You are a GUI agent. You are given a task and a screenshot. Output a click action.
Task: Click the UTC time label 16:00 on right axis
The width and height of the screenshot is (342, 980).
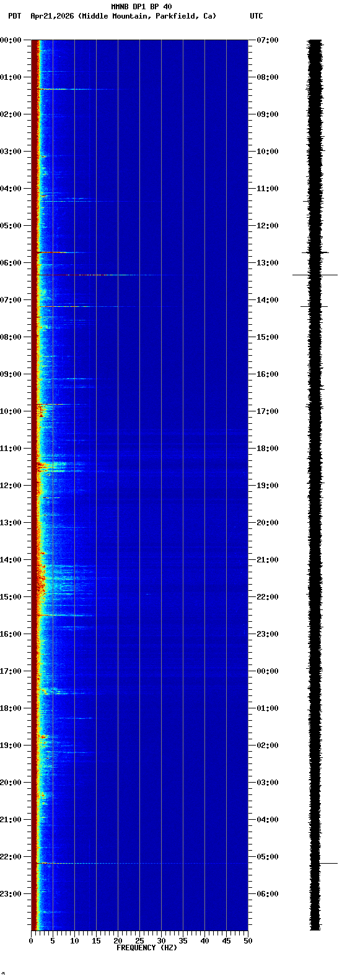[x=268, y=374]
